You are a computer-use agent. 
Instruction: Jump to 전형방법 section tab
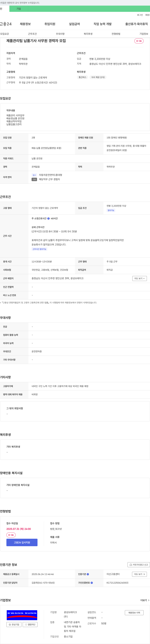[116, 34]
